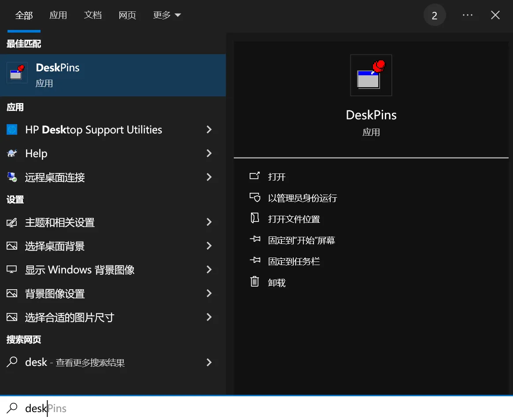Click the large DeskPins preview icon

[x=371, y=75]
